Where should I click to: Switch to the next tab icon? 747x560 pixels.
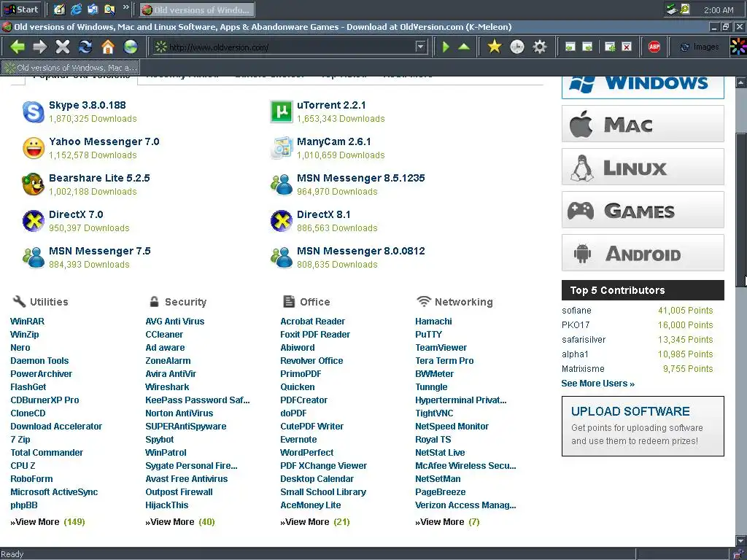click(x=587, y=47)
